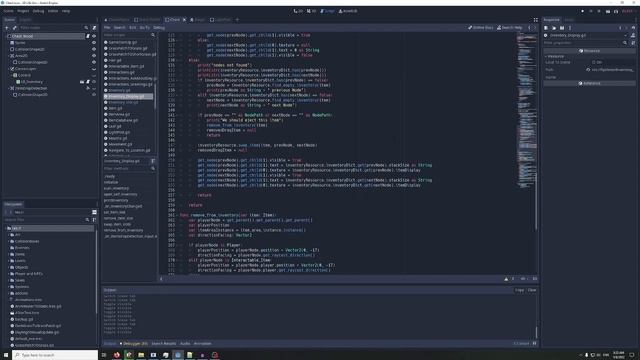Open File menu of script editor
640x360 pixels.
[107, 28]
